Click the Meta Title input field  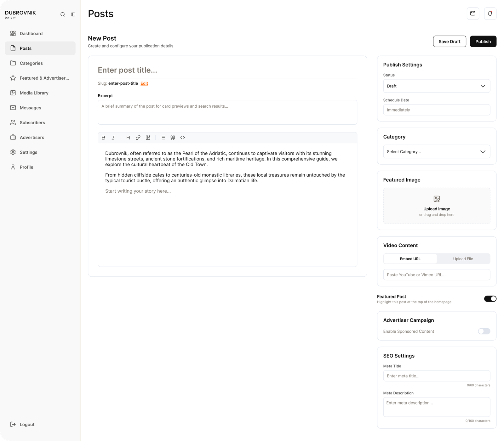tap(437, 376)
